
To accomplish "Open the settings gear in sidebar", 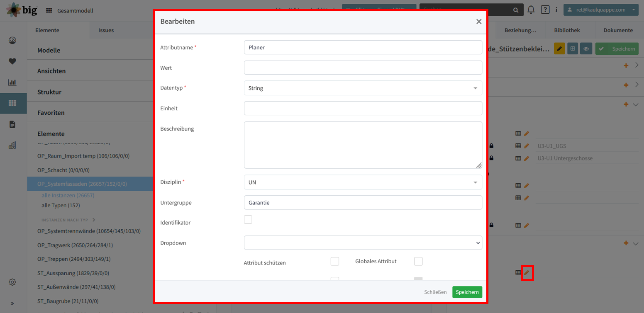I will pos(12,282).
